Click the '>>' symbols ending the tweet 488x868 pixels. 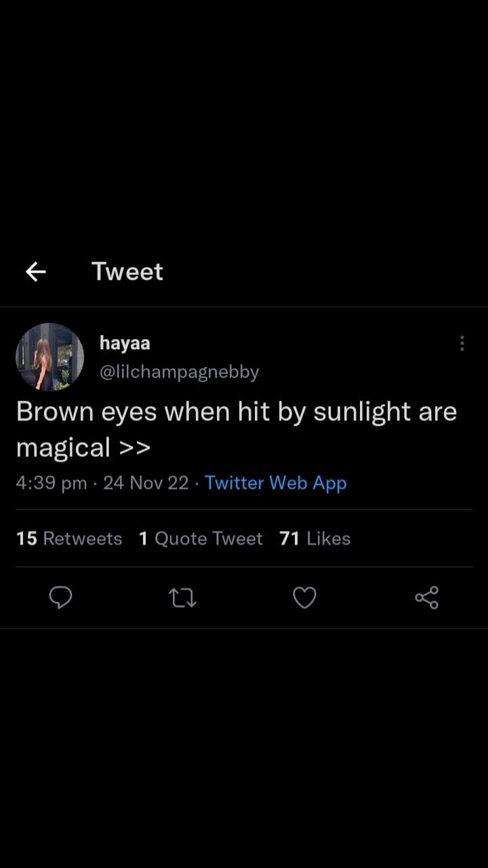tap(134, 448)
